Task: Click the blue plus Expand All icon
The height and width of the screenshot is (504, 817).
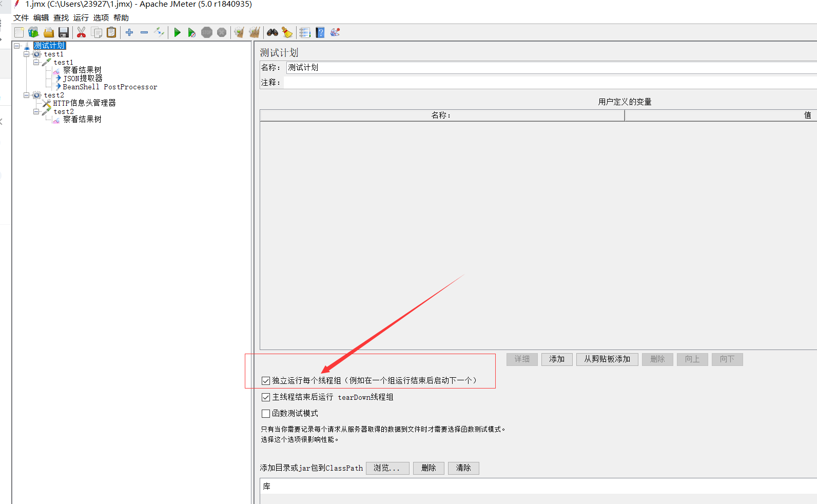Action: (x=129, y=32)
